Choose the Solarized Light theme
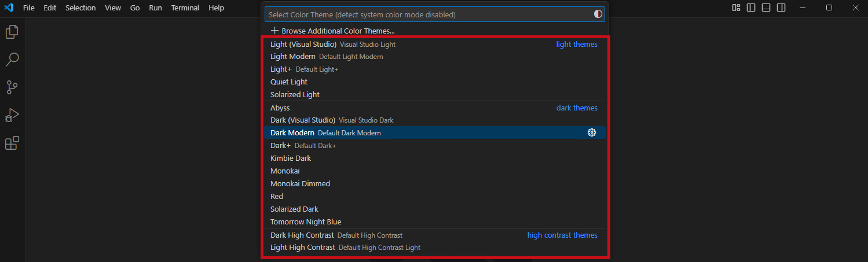 pyautogui.click(x=435, y=94)
